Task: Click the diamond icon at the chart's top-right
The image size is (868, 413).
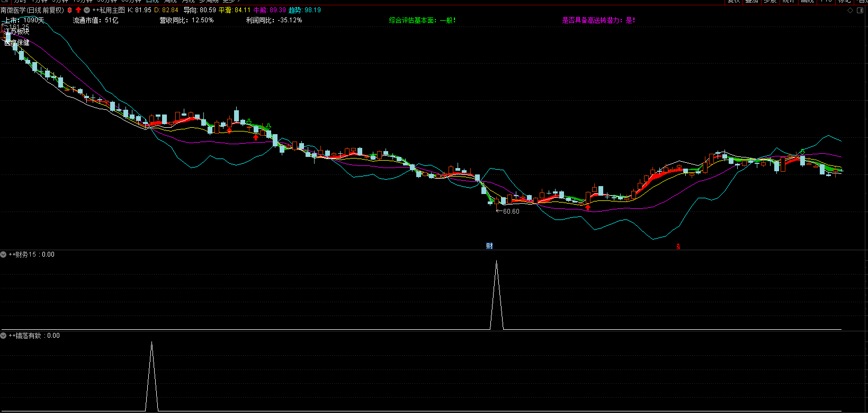Action: [x=851, y=10]
